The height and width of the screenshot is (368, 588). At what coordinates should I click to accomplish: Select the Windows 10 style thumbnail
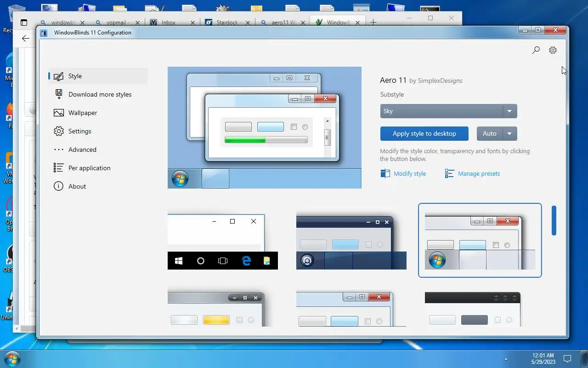point(223,241)
